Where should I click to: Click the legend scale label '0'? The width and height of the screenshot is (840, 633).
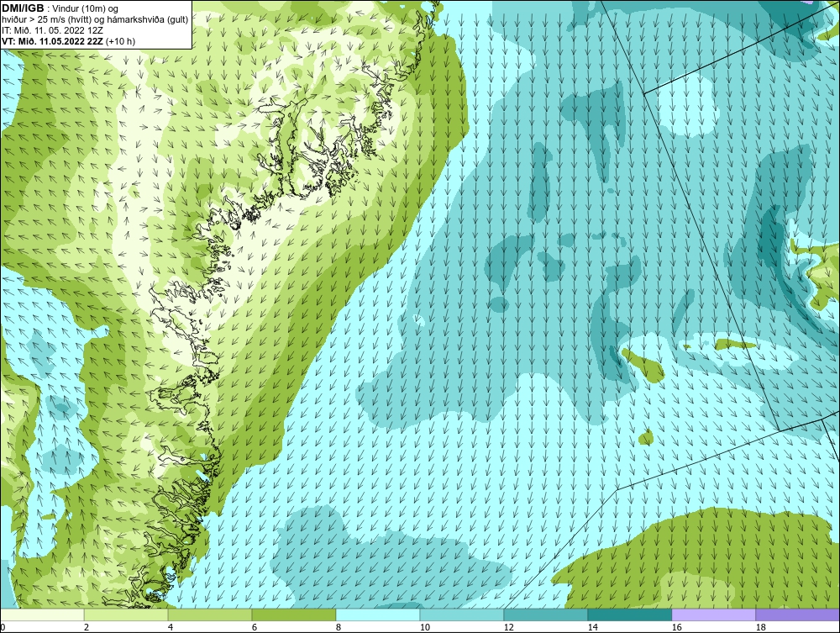coord(3,627)
